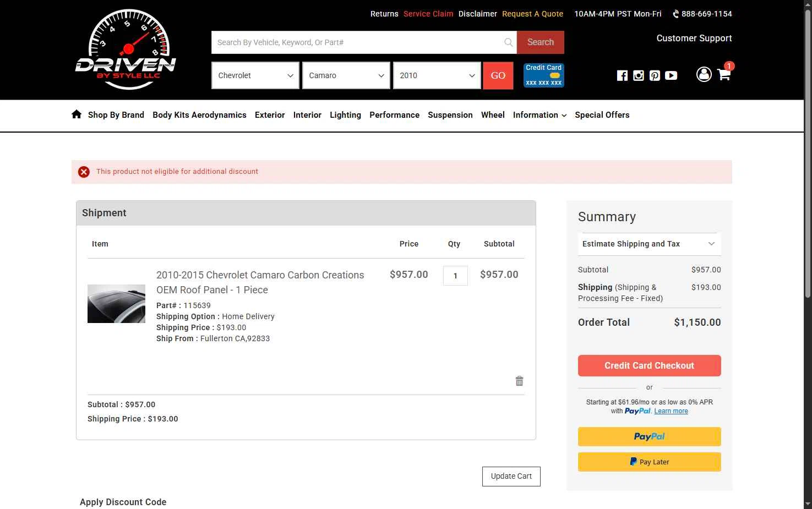The image size is (812, 509).
Task: Click the Credit Card badge icon
Action: pyautogui.click(x=543, y=75)
